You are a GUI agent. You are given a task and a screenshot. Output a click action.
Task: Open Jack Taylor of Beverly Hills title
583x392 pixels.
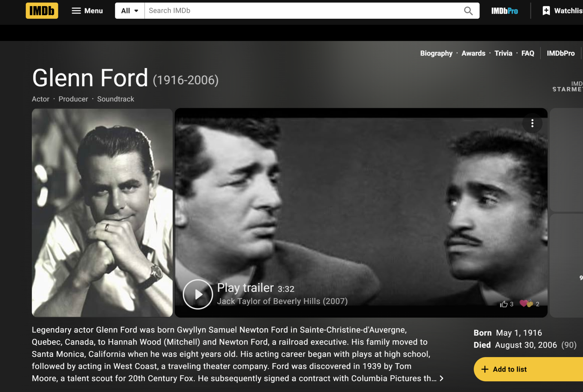point(282,301)
